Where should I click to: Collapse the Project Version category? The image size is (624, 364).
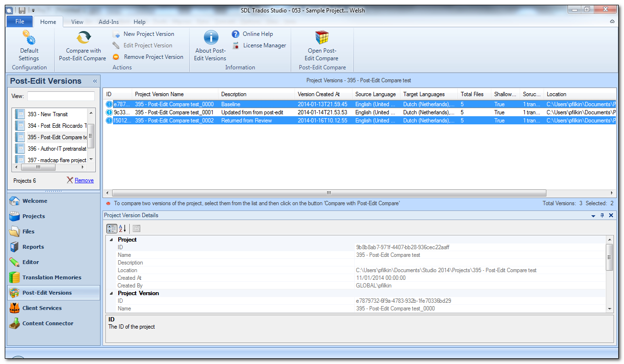tap(112, 293)
